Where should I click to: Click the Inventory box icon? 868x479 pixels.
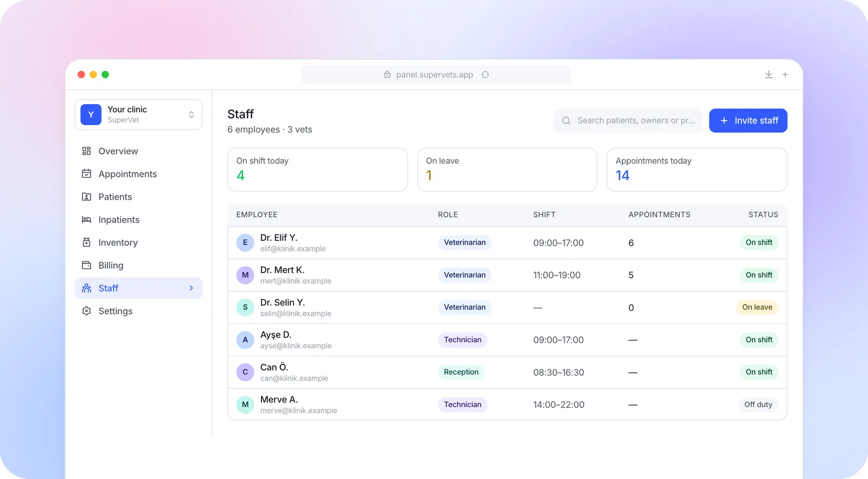[x=86, y=242]
